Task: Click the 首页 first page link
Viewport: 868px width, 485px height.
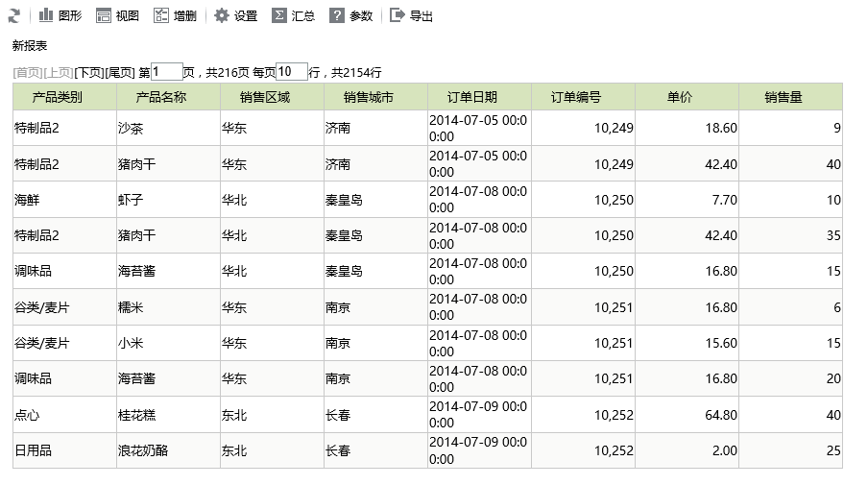Action: (x=28, y=73)
